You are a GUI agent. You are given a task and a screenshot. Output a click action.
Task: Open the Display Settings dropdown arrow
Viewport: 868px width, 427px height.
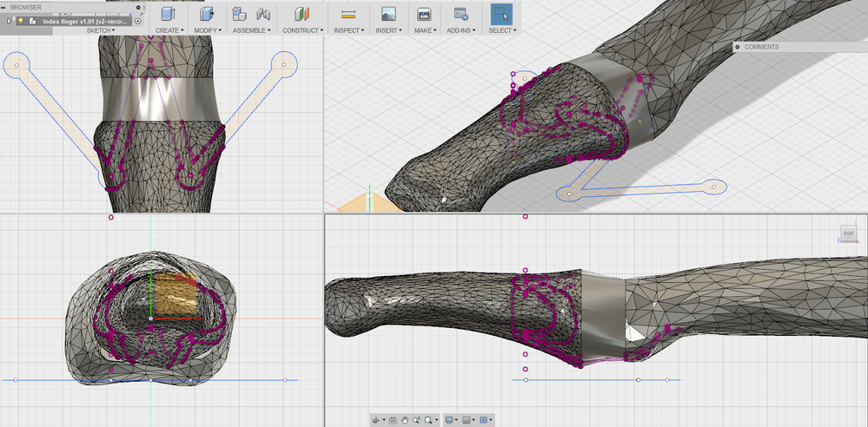point(456,420)
